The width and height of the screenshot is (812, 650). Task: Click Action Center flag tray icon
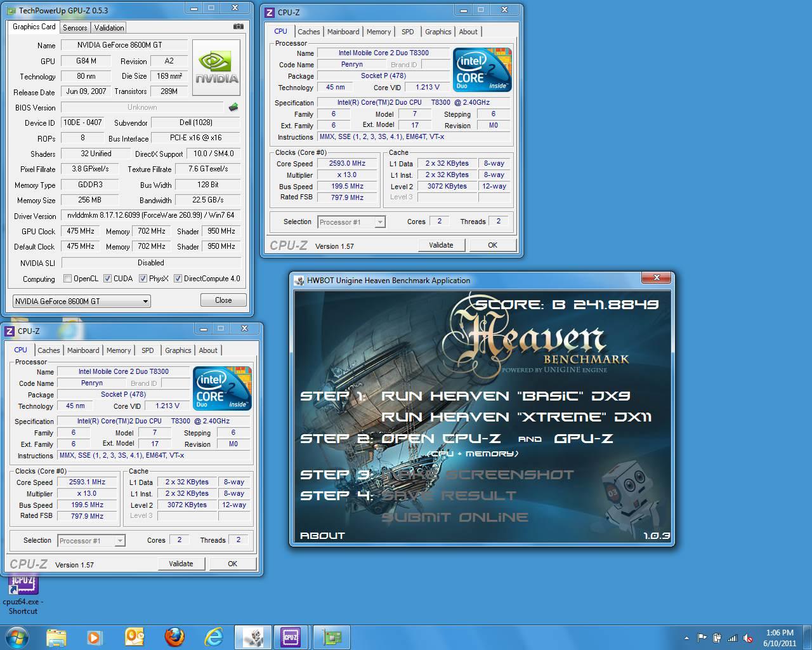pyautogui.click(x=702, y=638)
